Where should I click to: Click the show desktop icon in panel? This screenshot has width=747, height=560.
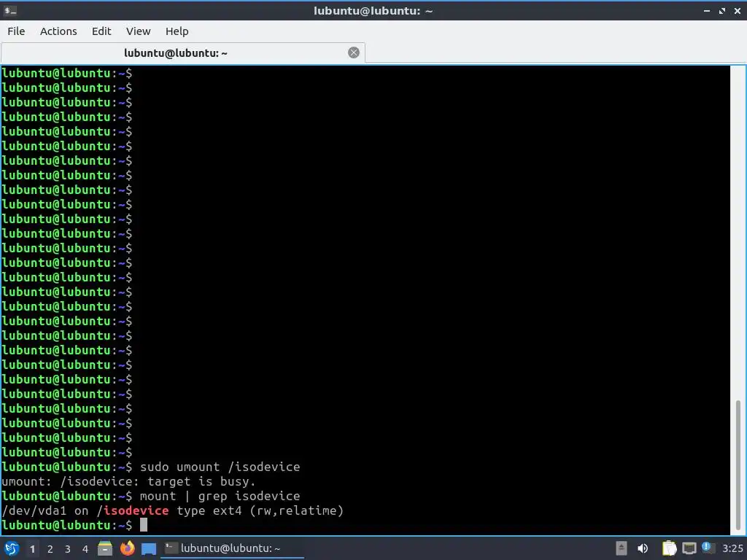149,549
